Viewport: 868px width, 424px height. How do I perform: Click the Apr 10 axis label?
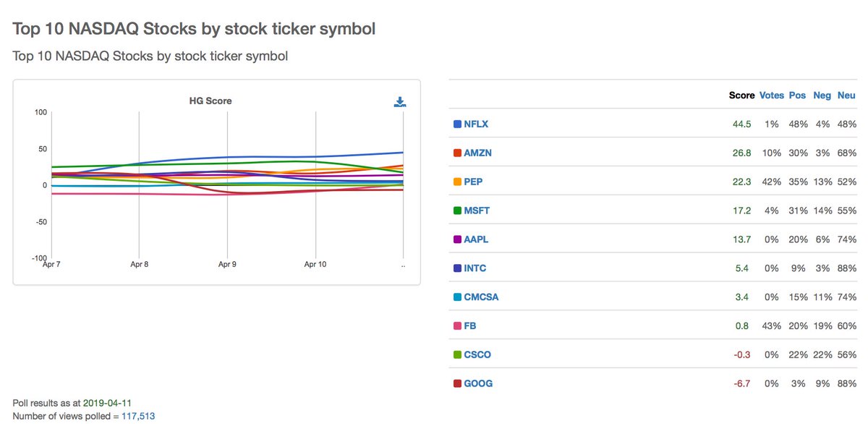click(x=315, y=265)
